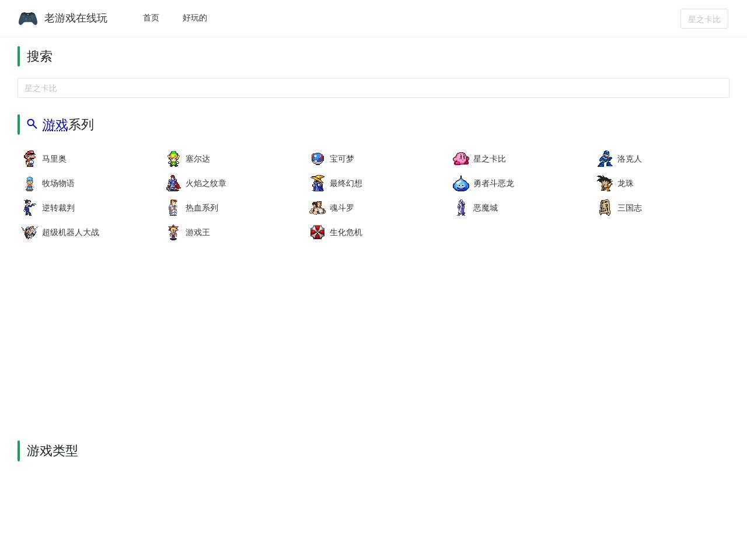Click the blue slime icon
The width and height of the screenshot is (747, 560).
click(x=461, y=183)
